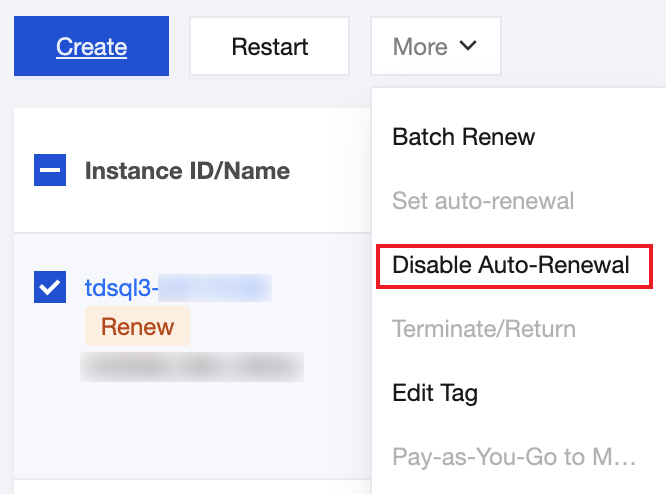Select the Pay-as-You-Go menu item

(514, 458)
